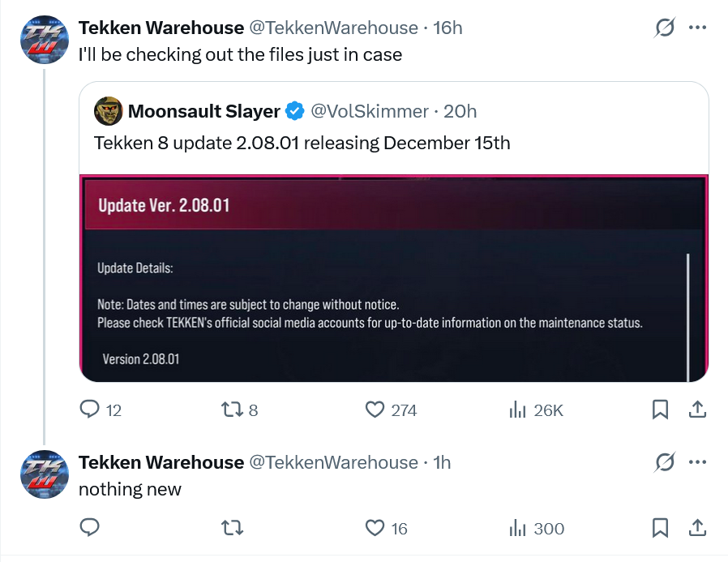View analytics showing 26K views
The image size is (728, 562).
click(x=517, y=410)
